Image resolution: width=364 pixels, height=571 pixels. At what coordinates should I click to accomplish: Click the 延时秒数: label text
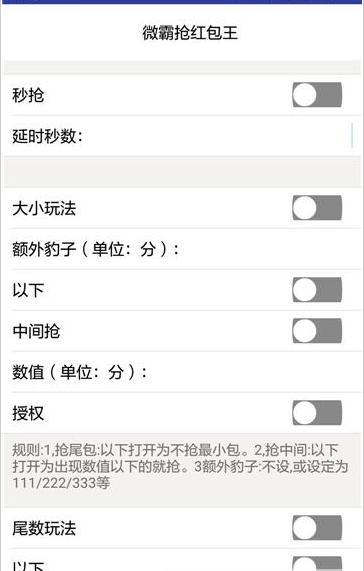pos(47,137)
